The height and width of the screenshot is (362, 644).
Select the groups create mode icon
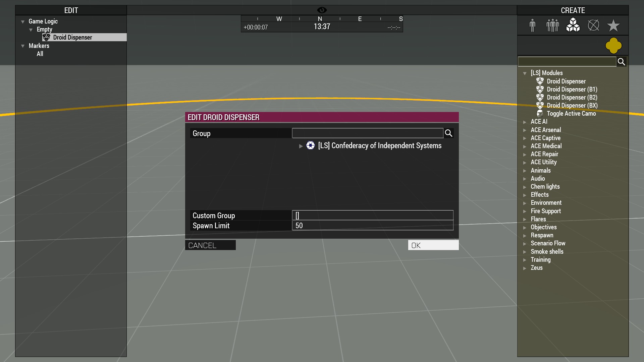[x=552, y=25]
